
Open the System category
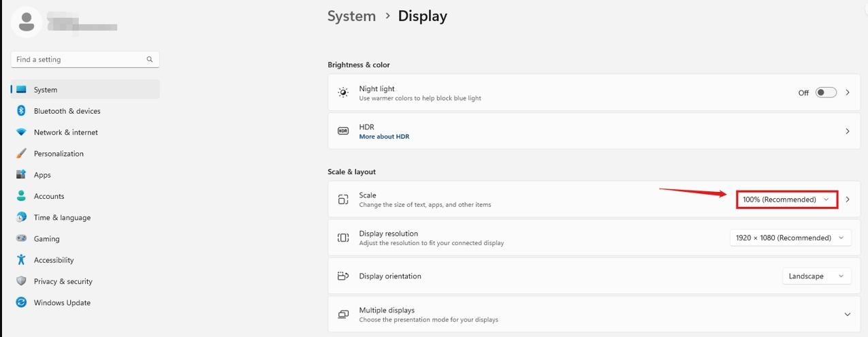(85, 89)
